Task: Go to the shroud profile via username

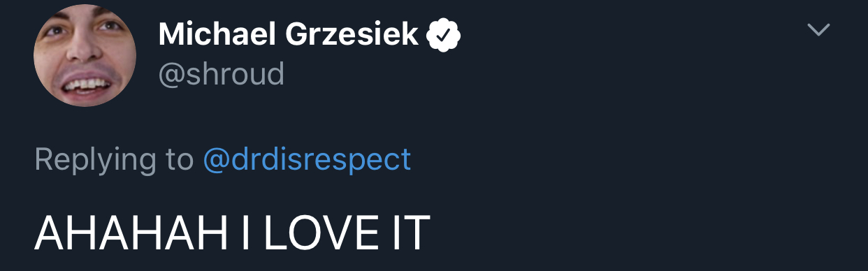Action: pyautogui.click(x=222, y=73)
